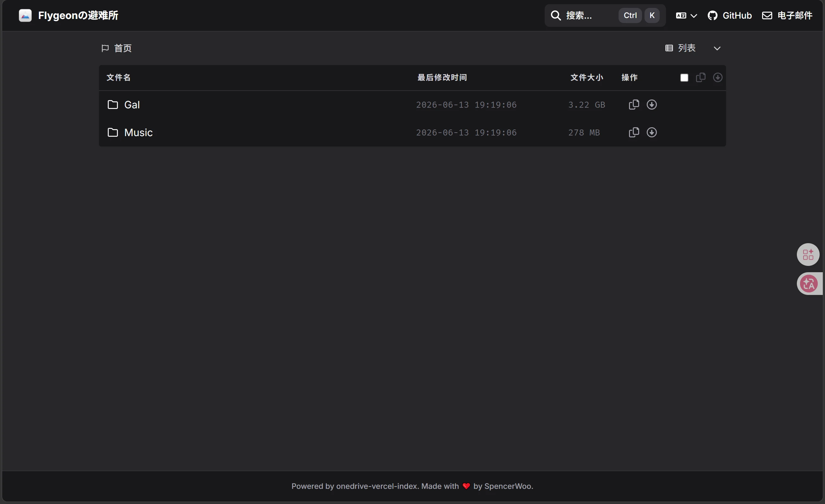Viewport: 825px width, 504px height.
Task: Click the GitHub octocat icon
Action: coord(712,15)
